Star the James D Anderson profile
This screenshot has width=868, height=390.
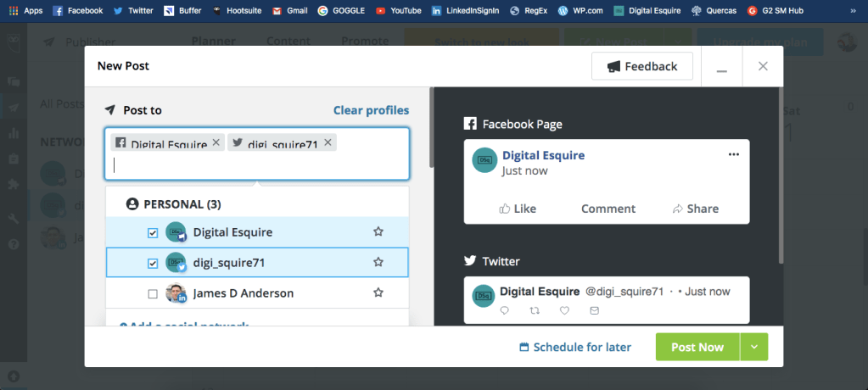pyautogui.click(x=378, y=293)
